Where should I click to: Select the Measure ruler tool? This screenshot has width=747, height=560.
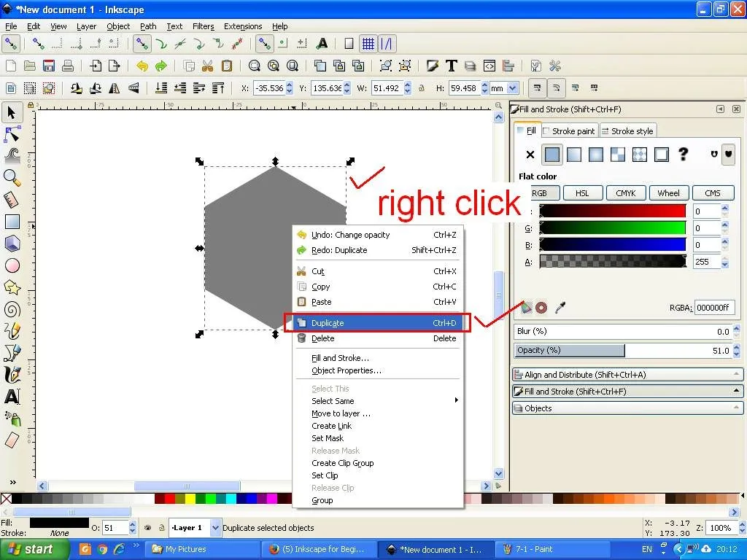click(12, 200)
